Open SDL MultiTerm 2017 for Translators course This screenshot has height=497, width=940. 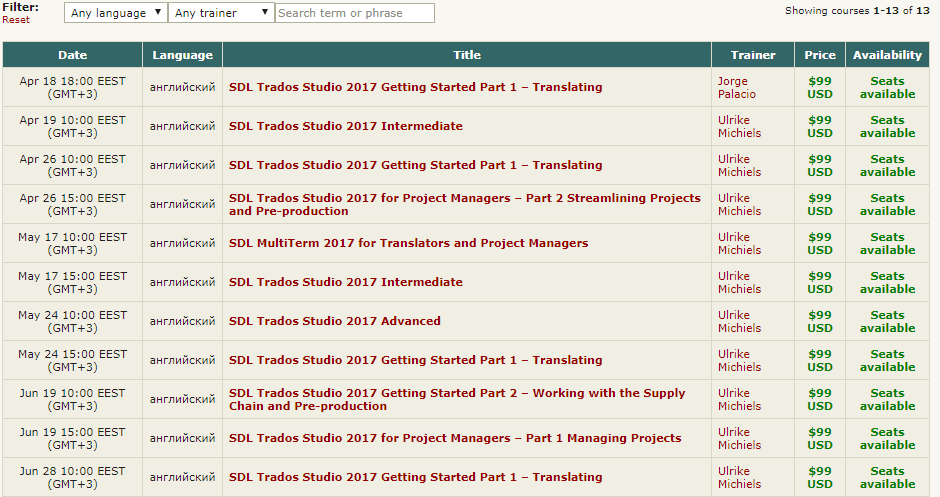[408, 243]
